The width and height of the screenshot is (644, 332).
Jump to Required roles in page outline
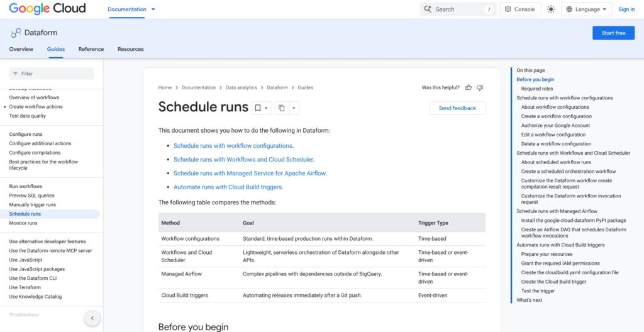tap(537, 89)
